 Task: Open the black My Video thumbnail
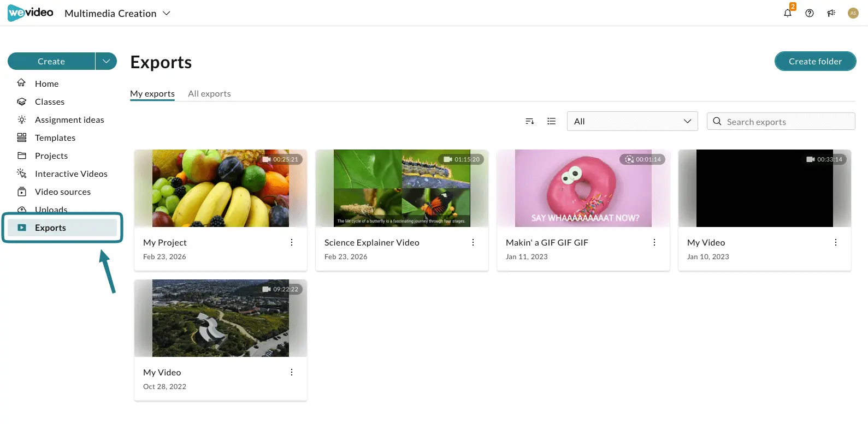point(765,188)
